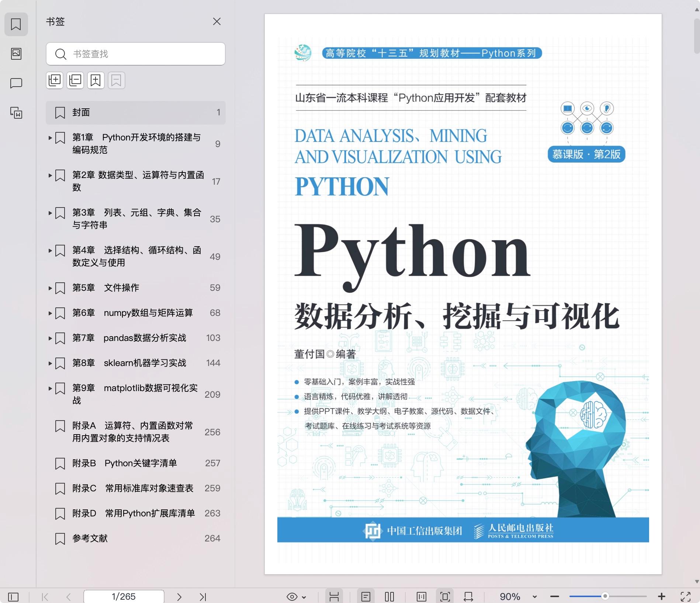Click scrollbar down arrow in document
The height and width of the screenshot is (603, 700).
697,582
